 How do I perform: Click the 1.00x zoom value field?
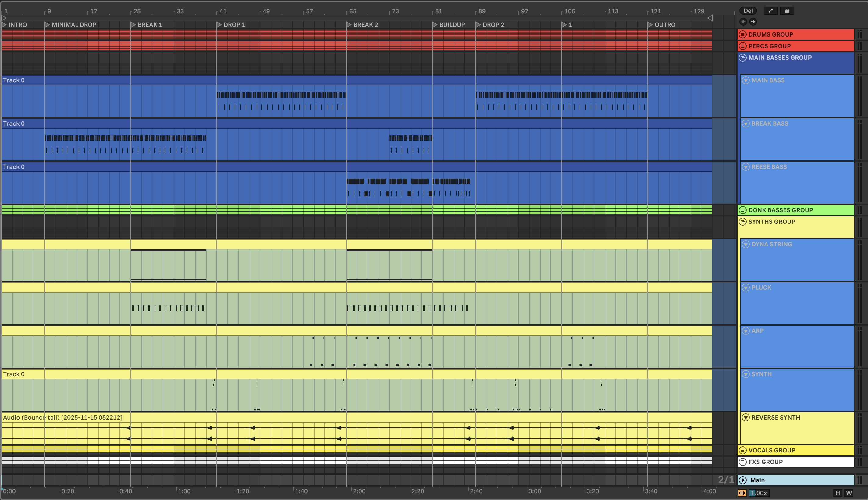[x=759, y=493]
